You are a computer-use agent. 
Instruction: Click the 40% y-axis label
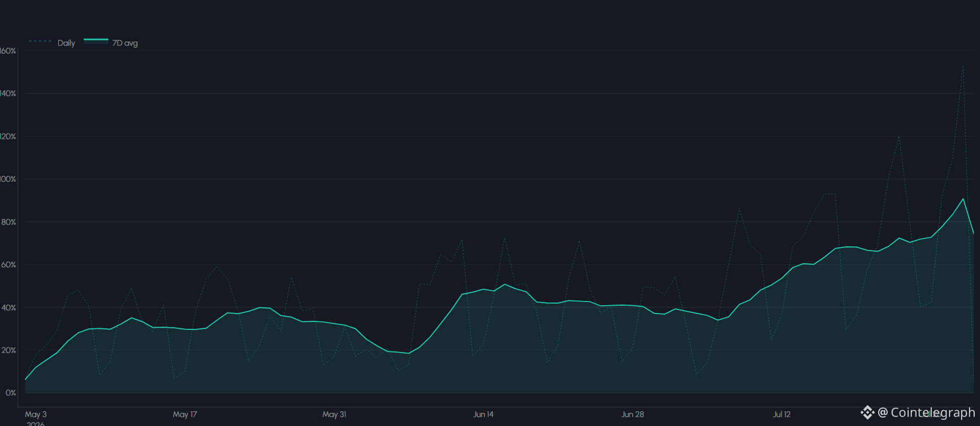click(x=9, y=308)
